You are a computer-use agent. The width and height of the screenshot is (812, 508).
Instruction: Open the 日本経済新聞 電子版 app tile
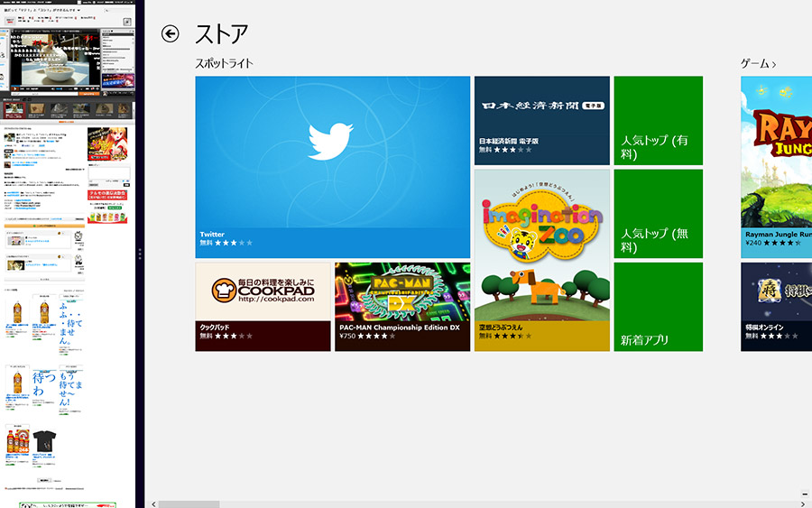pyautogui.click(x=542, y=120)
